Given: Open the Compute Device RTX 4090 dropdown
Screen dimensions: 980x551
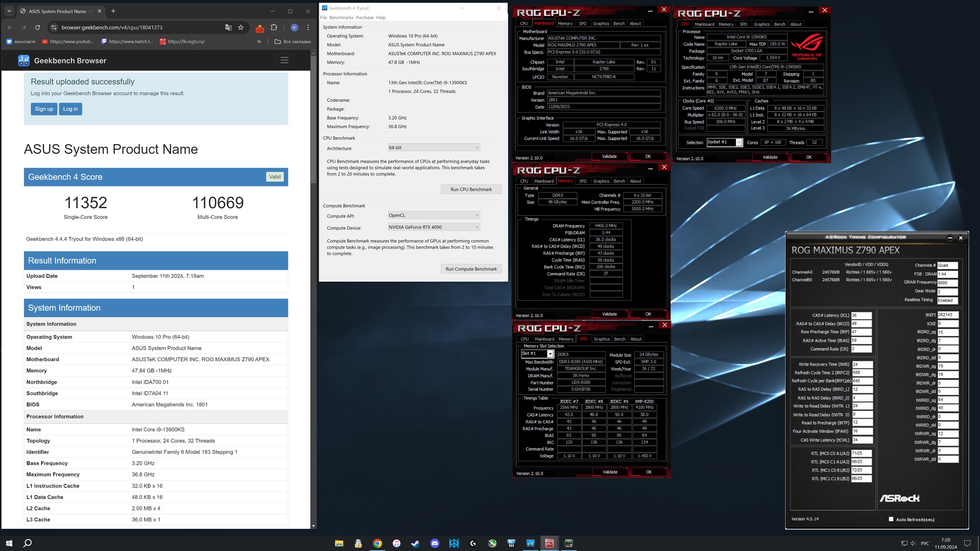Looking at the screenshot, I should [x=434, y=227].
